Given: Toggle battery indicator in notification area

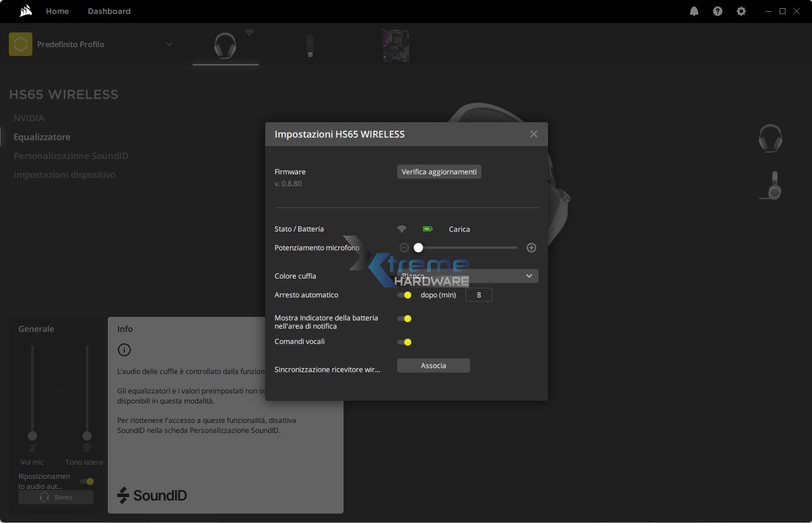Looking at the screenshot, I should tap(404, 319).
